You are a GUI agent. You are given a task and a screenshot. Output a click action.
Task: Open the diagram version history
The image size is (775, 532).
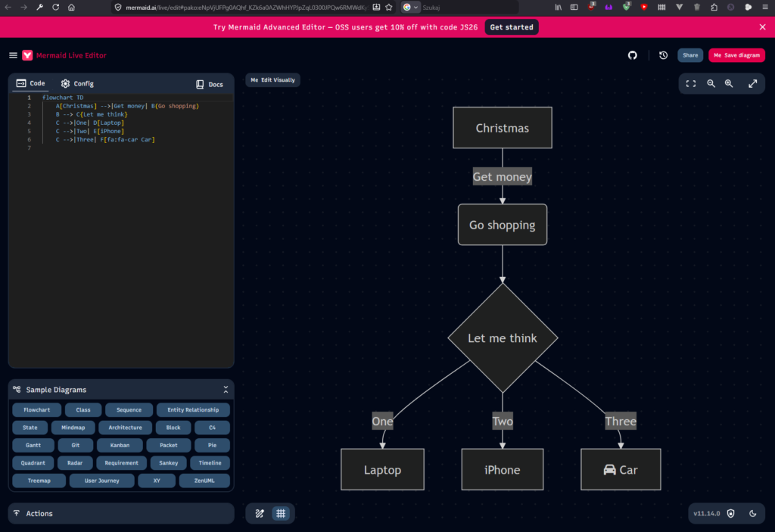664,55
